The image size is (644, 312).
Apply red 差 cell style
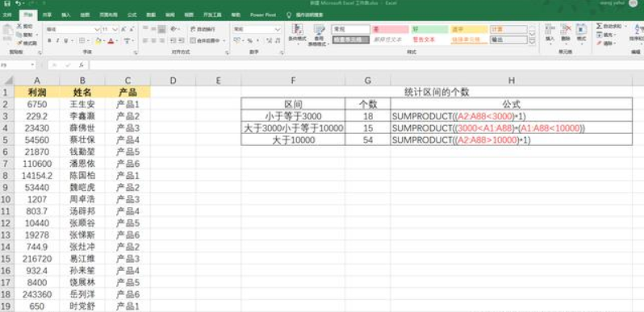[391, 29]
